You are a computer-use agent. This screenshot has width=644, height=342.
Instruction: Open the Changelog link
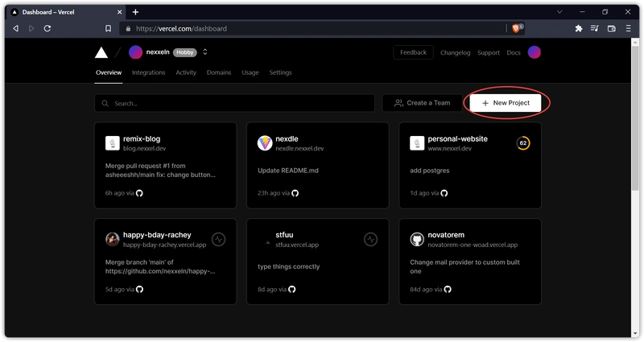(x=455, y=52)
